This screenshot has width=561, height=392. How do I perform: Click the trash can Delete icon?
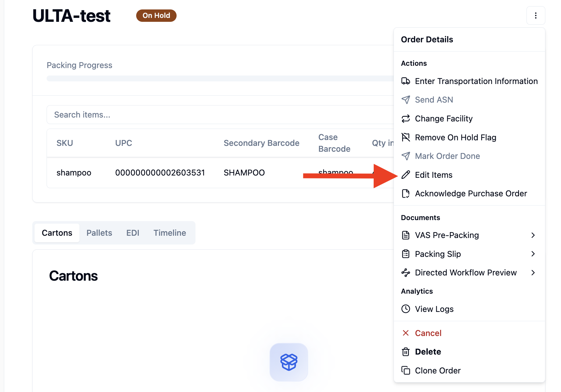[x=406, y=352]
